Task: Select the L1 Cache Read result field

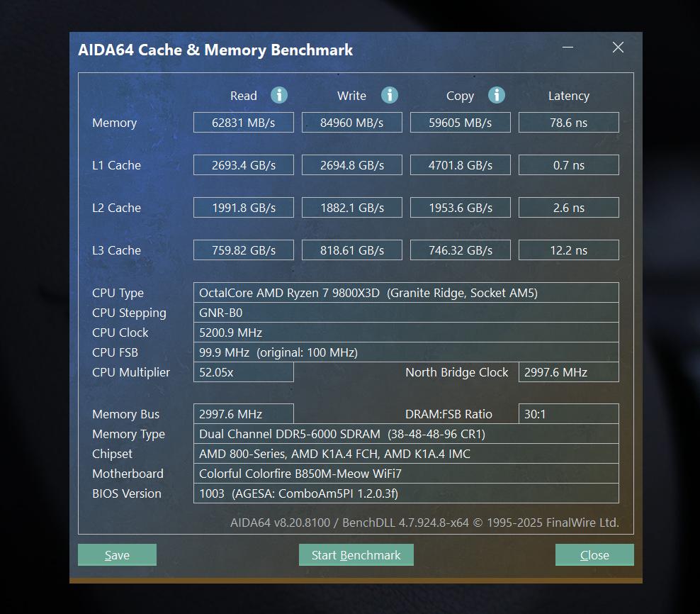Action: click(243, 164)
